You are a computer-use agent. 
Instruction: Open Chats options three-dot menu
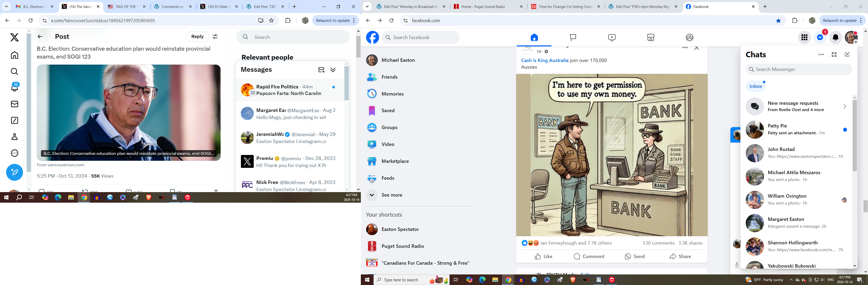821,55
